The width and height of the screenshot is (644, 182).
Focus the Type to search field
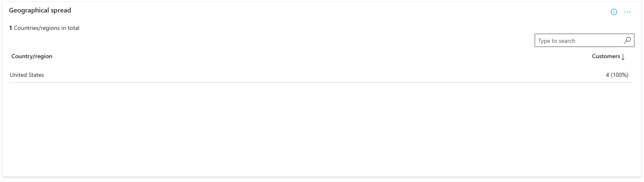click(578, 41)
